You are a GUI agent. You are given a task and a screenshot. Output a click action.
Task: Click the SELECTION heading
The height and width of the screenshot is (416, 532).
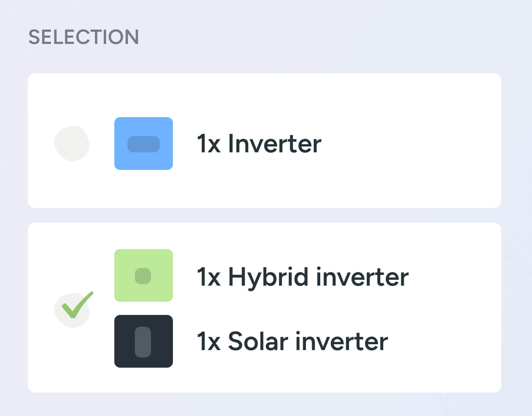[x=84, y=37]
